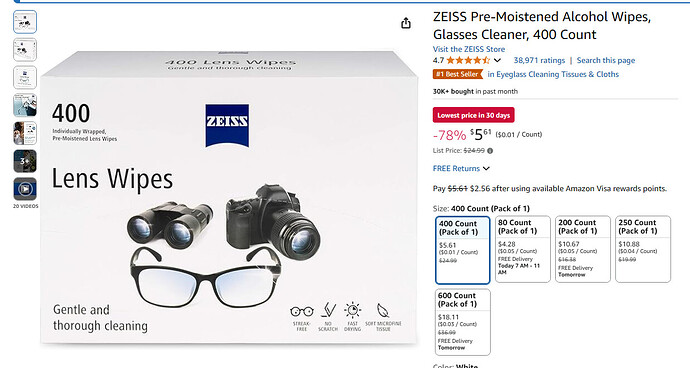Viewport: 690px width, 368px height.
Task: Select the 250 Count (Pack of 1) option
Action: point(643,249)
